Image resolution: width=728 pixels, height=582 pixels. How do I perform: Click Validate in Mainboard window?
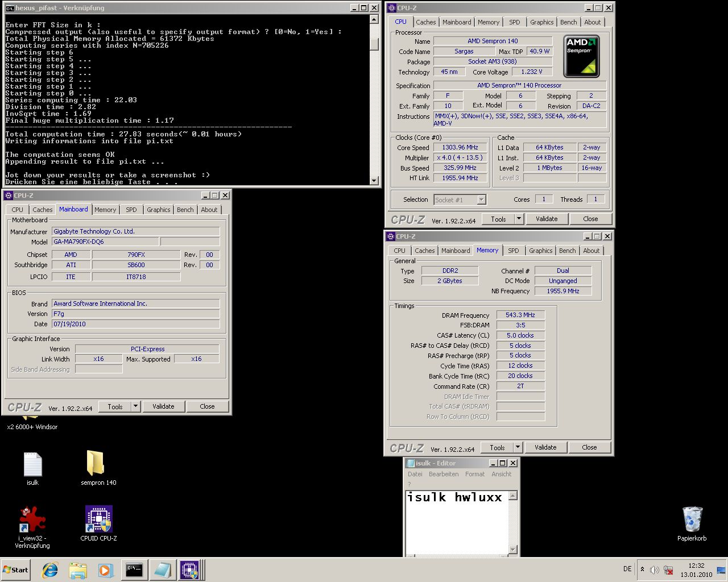click(163, 406)
